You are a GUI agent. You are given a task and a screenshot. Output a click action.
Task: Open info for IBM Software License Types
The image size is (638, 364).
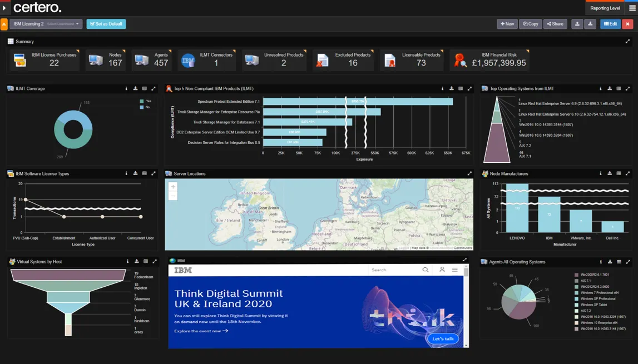(126, 173)
